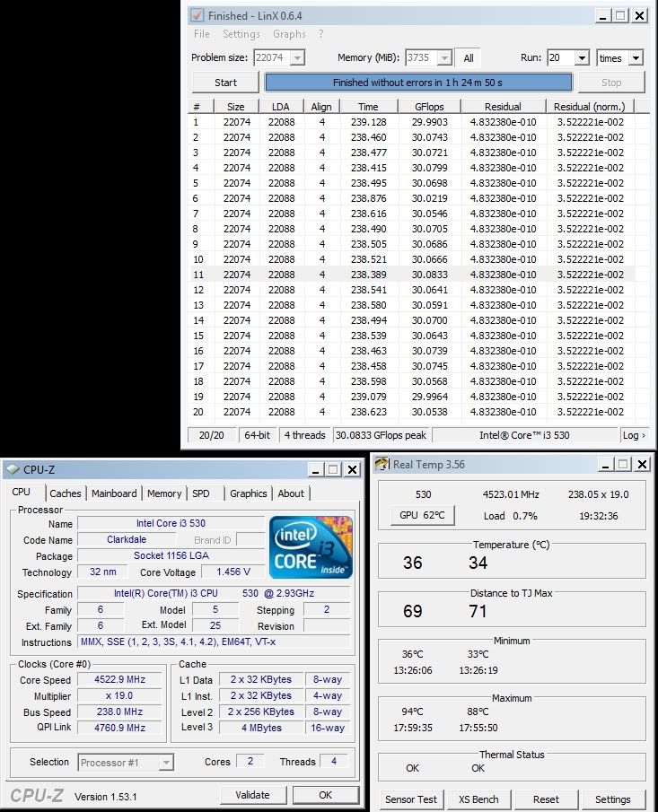This screenshot has height=812, width=658.
Task: Open the Problem size dropdown
Action: pos(297,57)
